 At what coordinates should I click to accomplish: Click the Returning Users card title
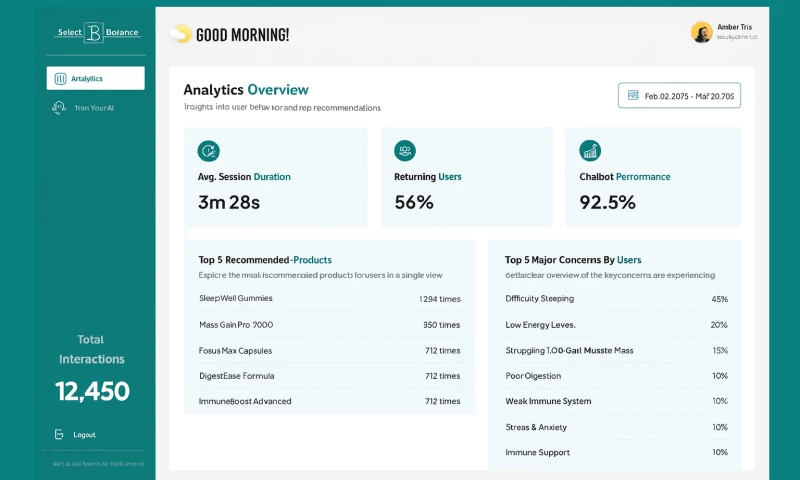[x=428, y=177]
